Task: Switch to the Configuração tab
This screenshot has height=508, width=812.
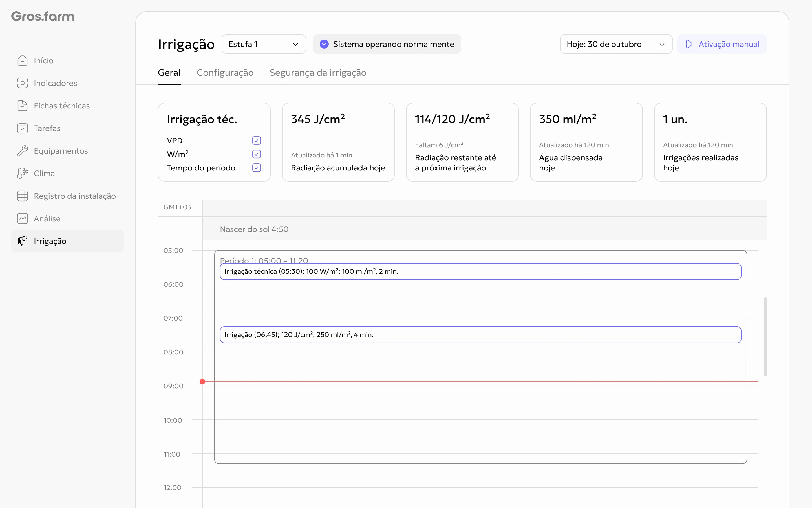Action: (x=225, y=73)
